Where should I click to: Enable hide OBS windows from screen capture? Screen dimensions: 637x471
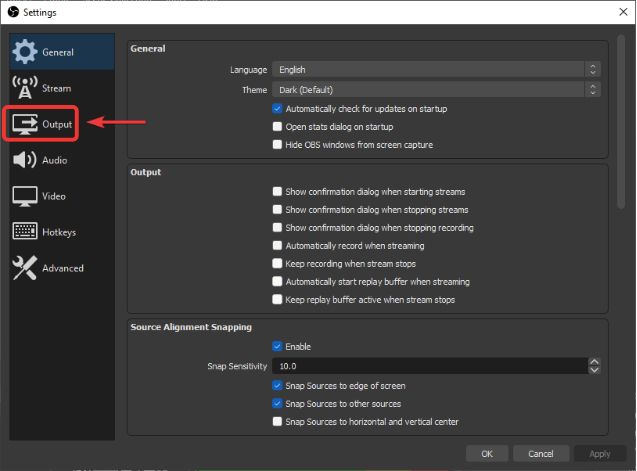coord(277,144)
